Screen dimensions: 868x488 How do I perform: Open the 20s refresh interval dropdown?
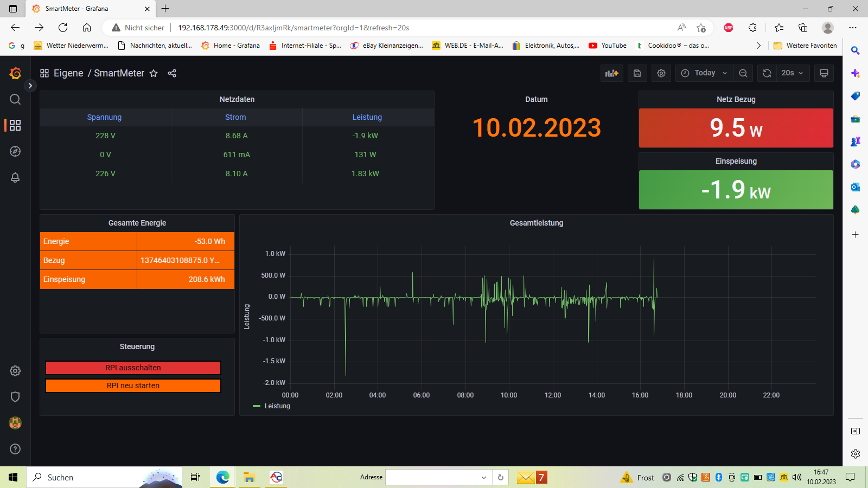792,73
